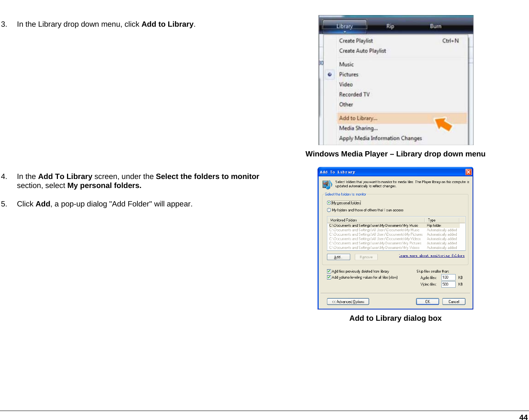
Task: Click the Add... button
Action: pos(338,257)
